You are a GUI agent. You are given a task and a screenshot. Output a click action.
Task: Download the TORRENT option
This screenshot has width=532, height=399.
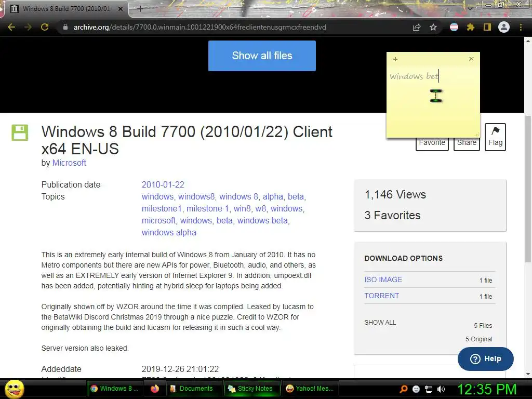coord(381,296)
